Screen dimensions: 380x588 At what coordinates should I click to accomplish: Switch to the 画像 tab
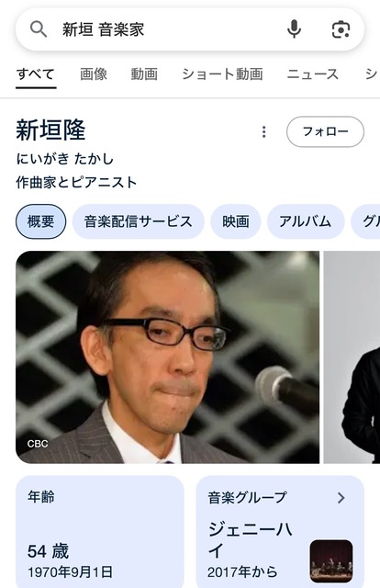click(94, 73)
